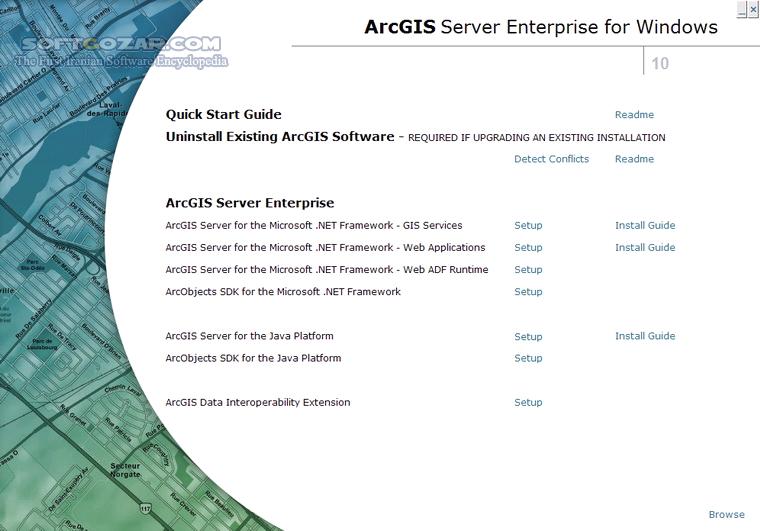Run Setup for .NET Web Applications

coord(528,248)
